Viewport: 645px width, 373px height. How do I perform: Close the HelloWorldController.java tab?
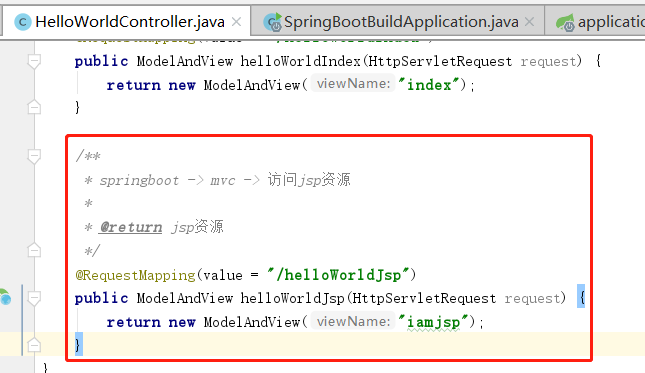click(237, 22)
